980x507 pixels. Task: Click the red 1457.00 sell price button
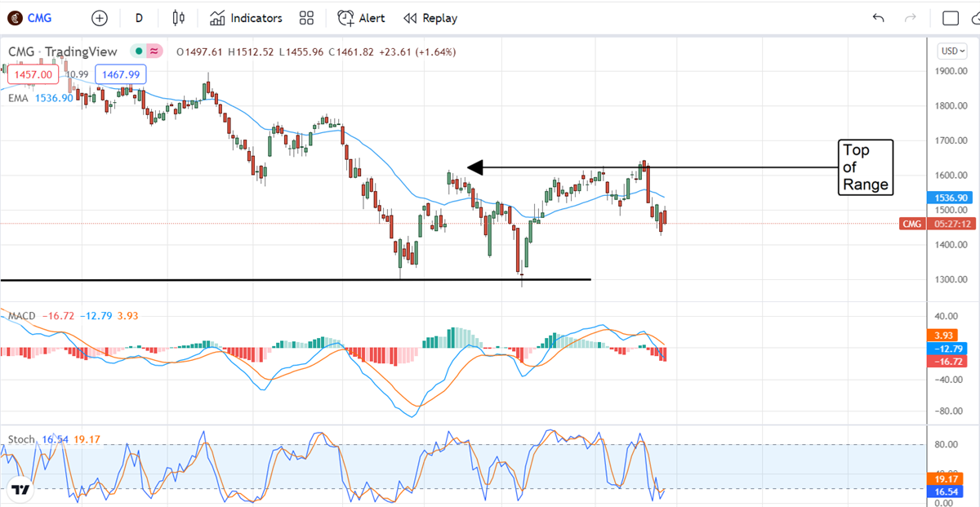click(32, 74)
